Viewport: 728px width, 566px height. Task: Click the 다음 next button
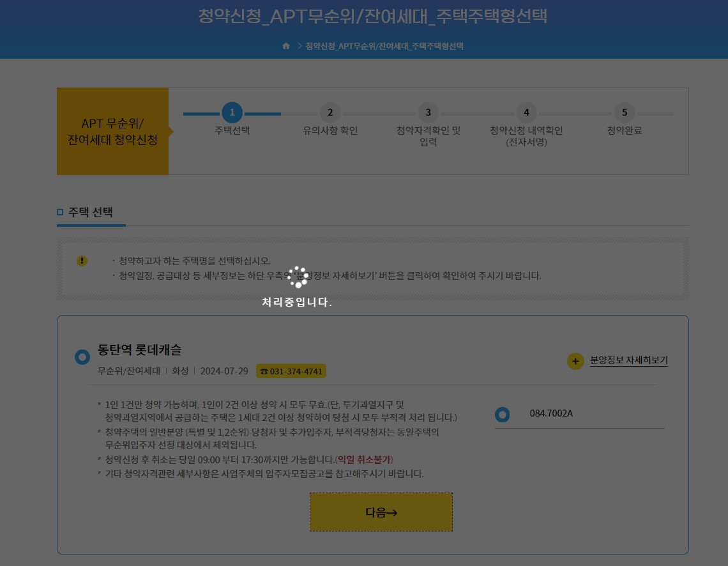(381, 512)
